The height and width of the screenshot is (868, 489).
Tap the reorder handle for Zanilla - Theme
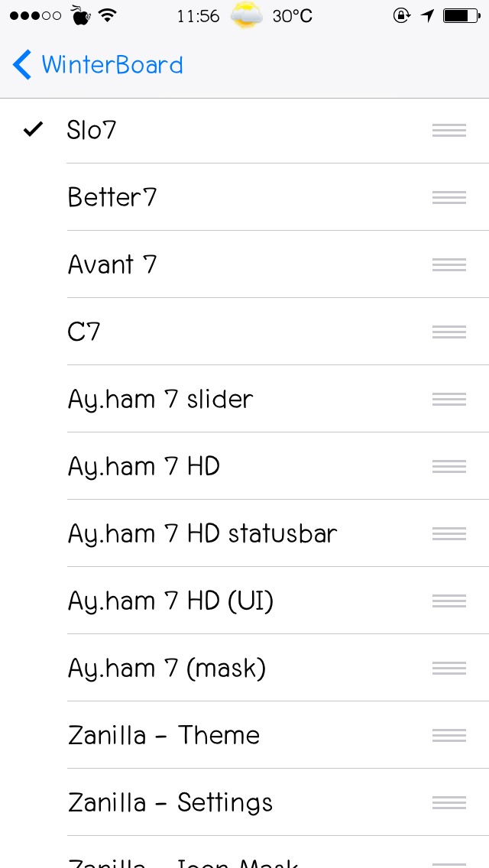(x=449, y=735)
